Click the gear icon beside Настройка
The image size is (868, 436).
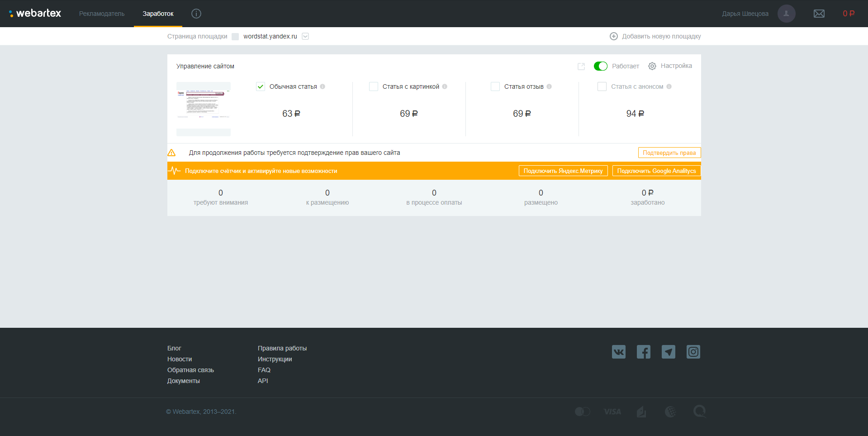[x=652, y=66]
